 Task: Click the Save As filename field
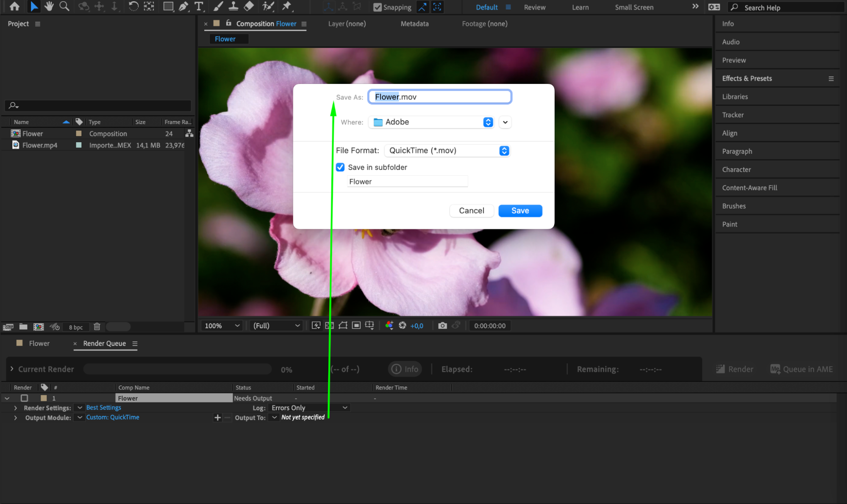point(440,97)
